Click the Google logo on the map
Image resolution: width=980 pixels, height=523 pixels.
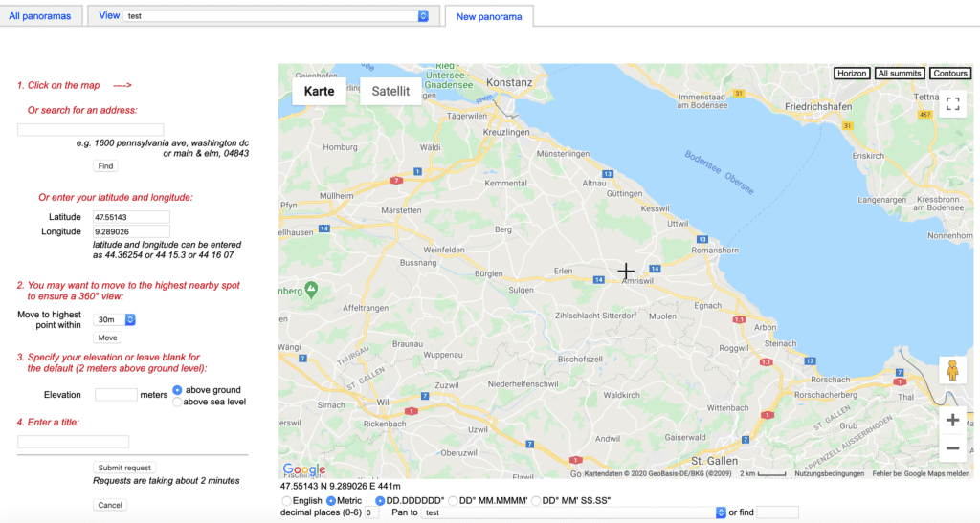[304, 469]
